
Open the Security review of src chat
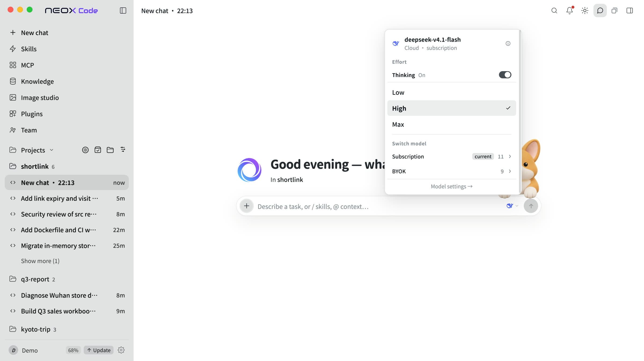pos(67,214)
